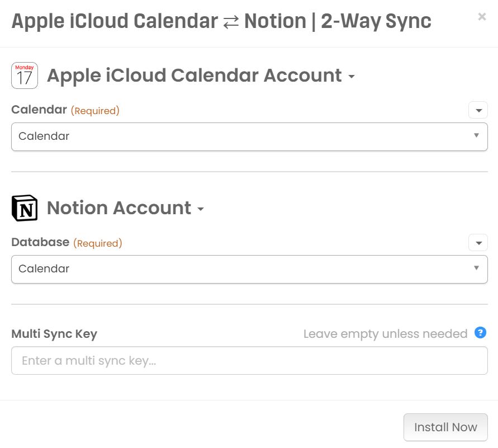Click the black N square beside Notion Account
This screenshot has width=498, height=448.
point(25,208)
